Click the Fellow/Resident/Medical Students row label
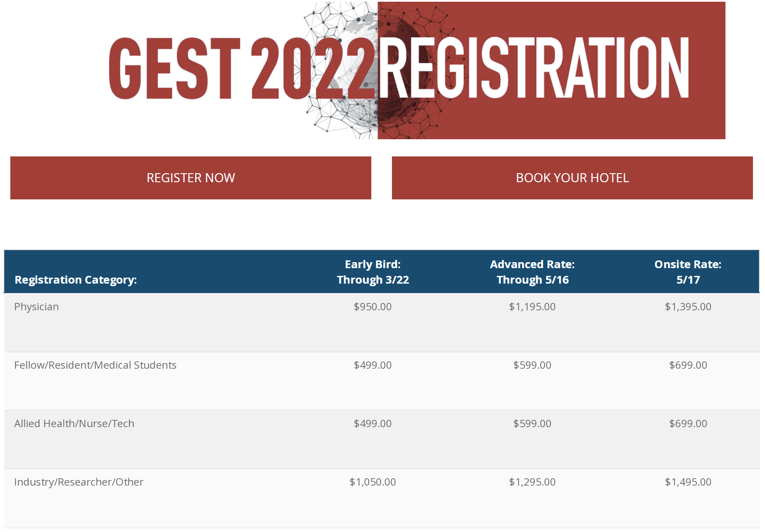The width and height of the screenshot is (765, 532). [x=95, y=365]
